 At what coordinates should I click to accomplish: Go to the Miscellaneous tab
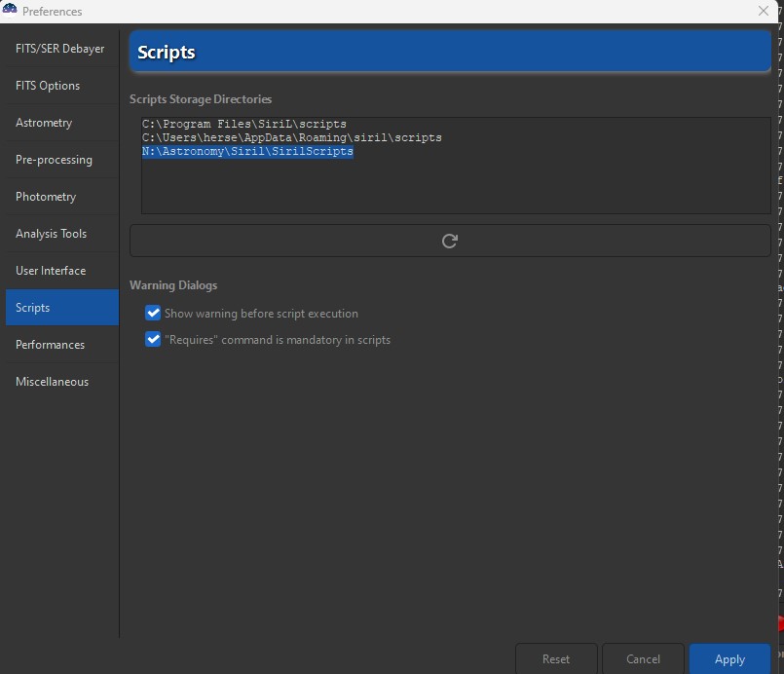click(62, 382)
